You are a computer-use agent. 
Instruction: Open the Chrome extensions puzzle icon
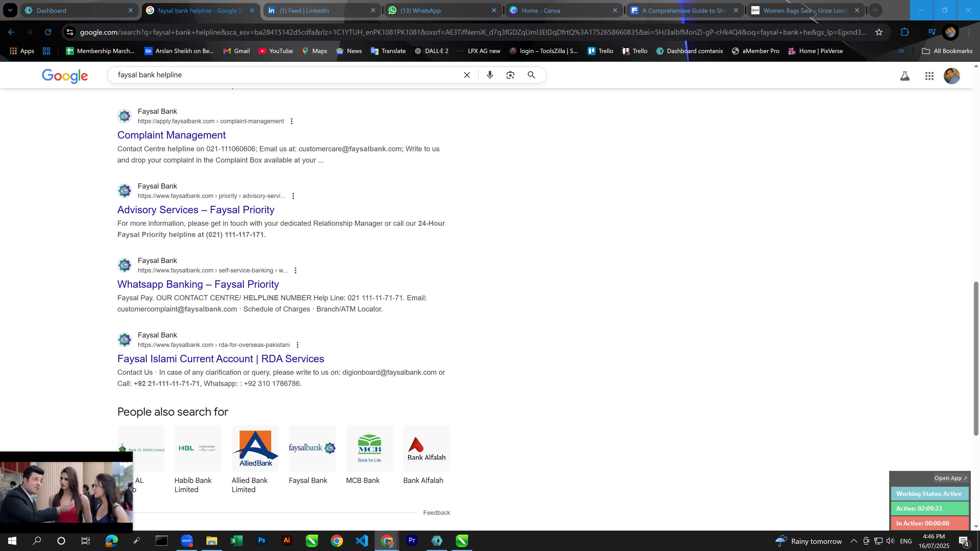[x=905, y=32]
